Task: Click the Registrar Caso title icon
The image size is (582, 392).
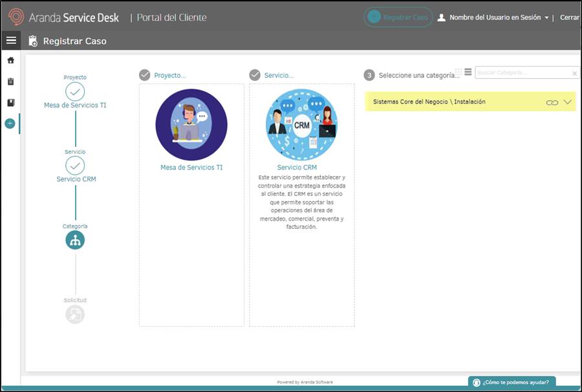Action: (33, 41)
